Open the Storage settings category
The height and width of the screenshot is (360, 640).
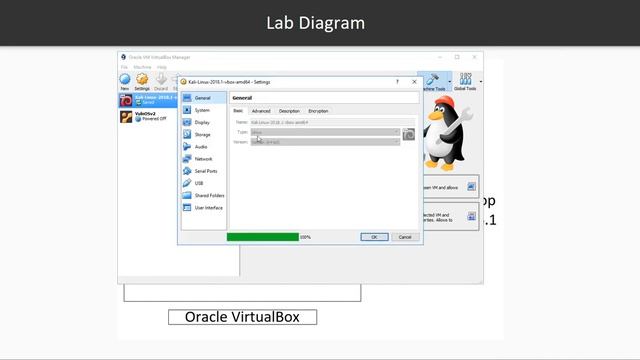[x=203, y=134]
